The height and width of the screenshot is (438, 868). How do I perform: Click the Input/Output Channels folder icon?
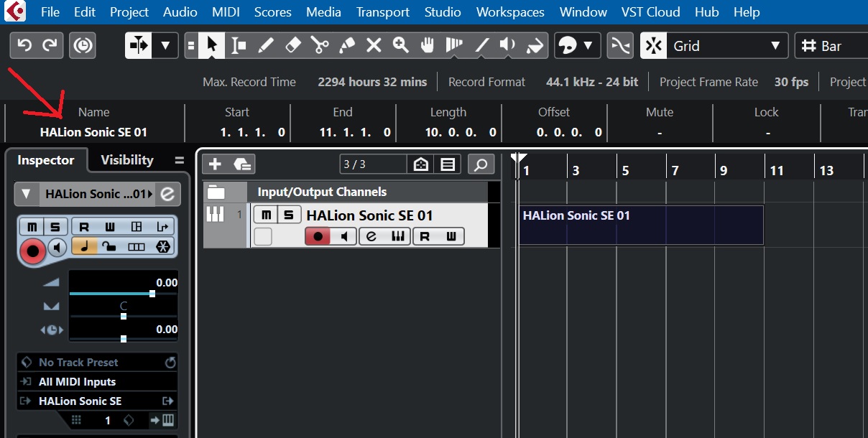(x=216, y=192)
